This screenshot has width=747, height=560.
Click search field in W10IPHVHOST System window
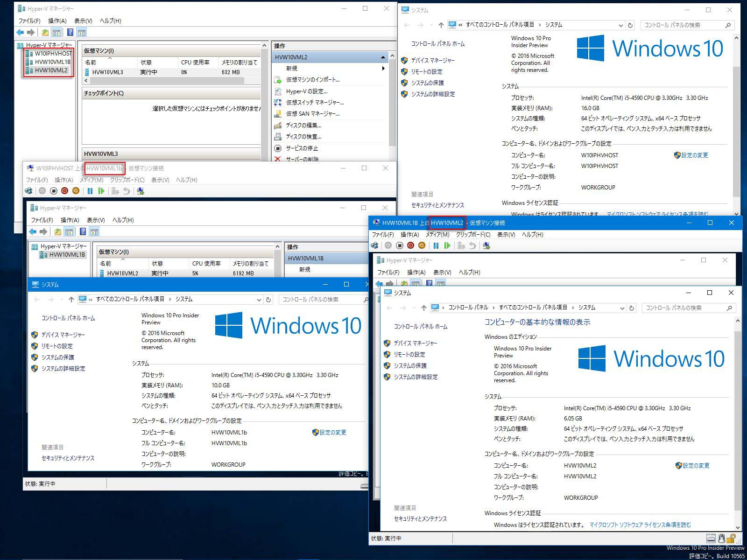tap(687, 25)
